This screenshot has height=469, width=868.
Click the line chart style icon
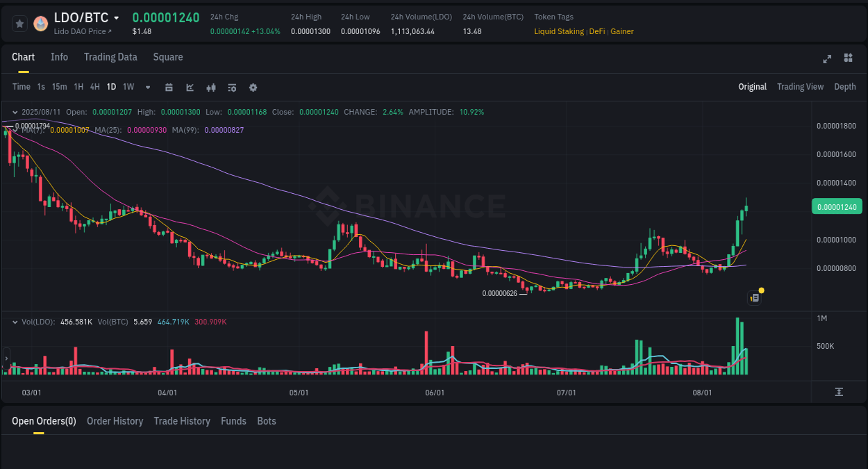tap(190, 87)
